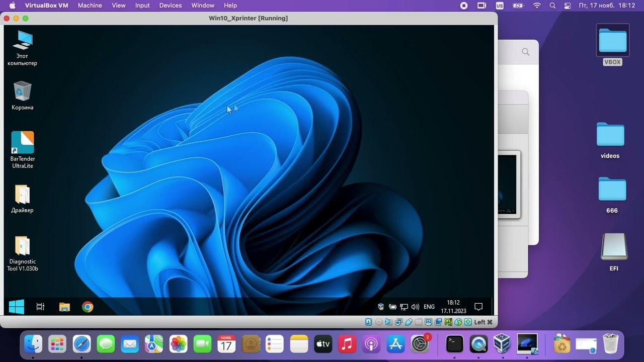Open the battery status in macOS menu bar
This screenshot has height=362, width=644.
click(x=518, y=6)
